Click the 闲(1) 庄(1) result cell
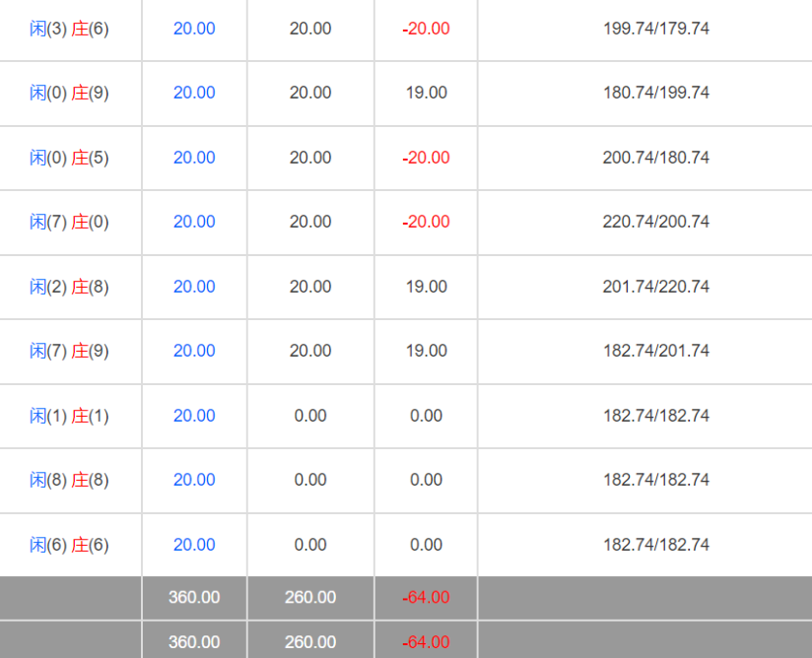 [69, 416]
